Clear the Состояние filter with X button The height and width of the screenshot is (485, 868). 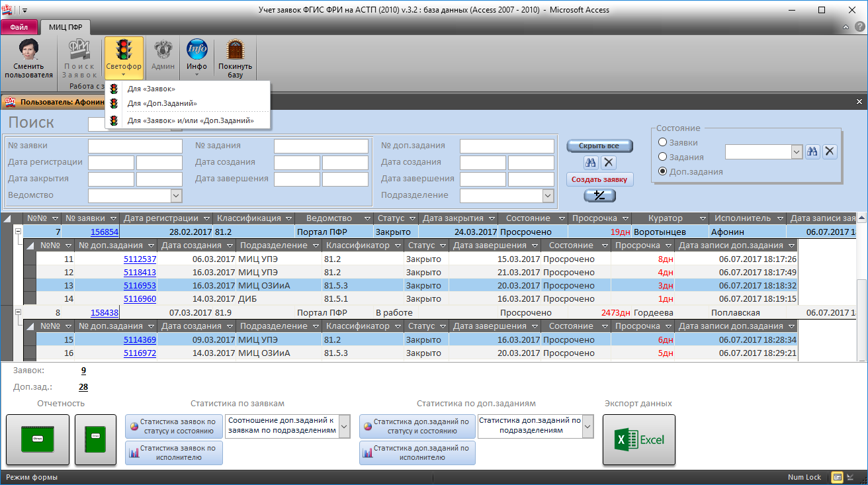point(830,152)
